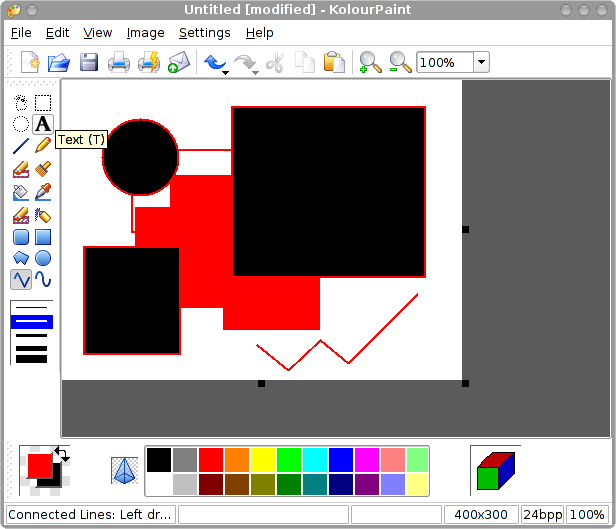Click the bottom-right canvas resize handle
The width and height of the screenshot is (616, 529).
click(465, 383)
